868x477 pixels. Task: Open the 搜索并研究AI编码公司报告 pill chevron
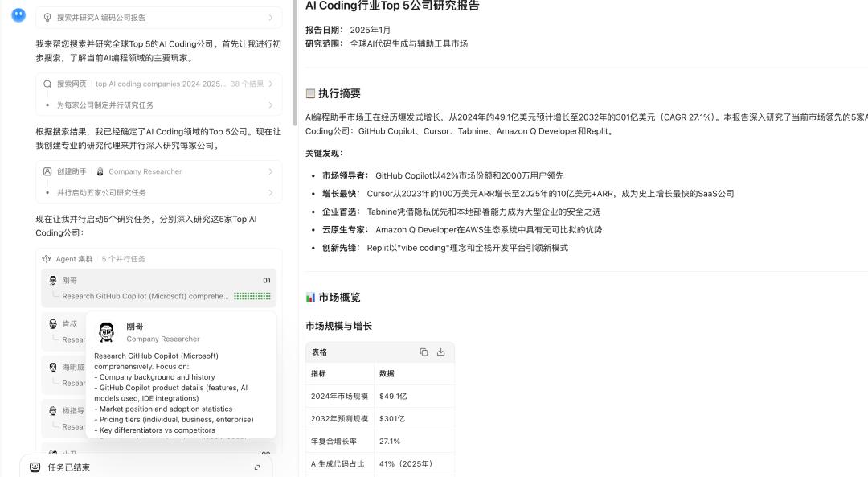tap(272, 17)
